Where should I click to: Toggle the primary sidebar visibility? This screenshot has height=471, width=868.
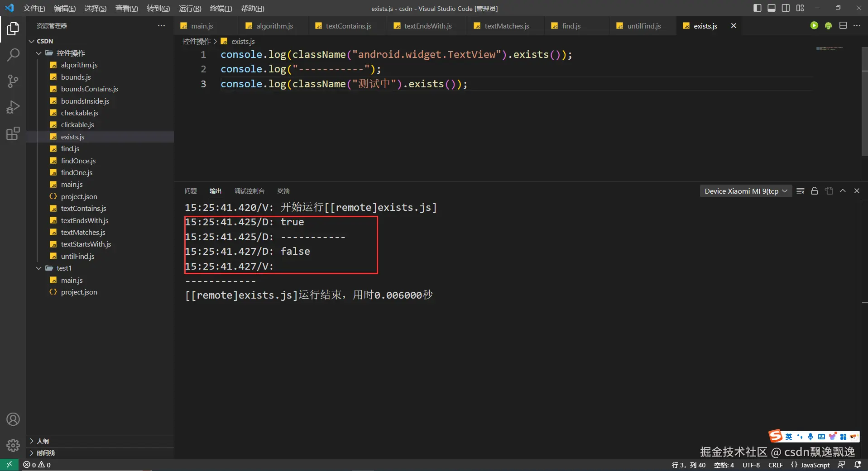(757, 8)
